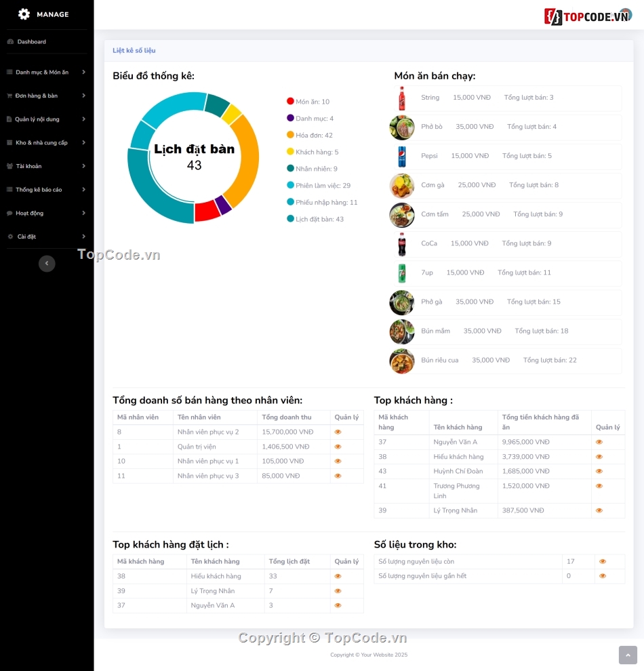The height and width of the screenshot is (671, 644).
Task: Click the eye icon for customer Nguyễn Văn A
Action: [599, 441]
